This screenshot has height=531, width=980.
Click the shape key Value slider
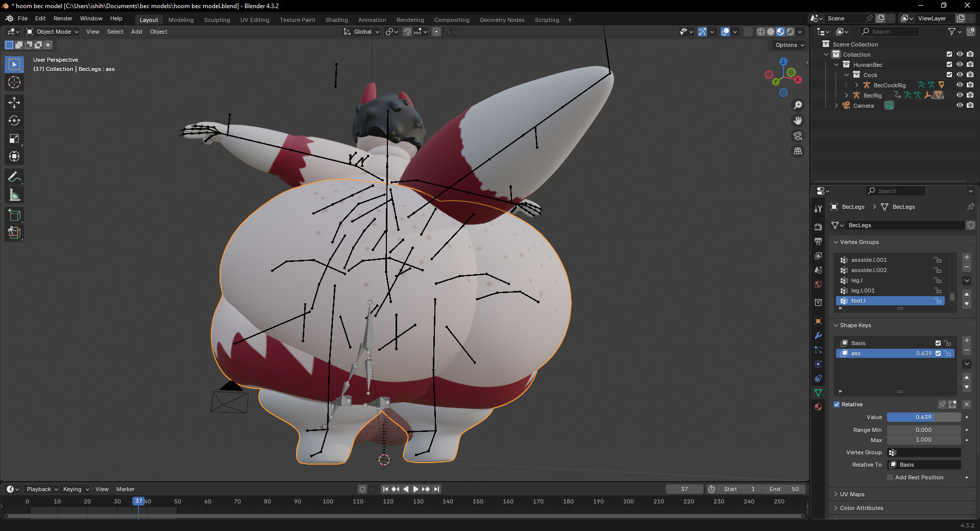point(924,417)
